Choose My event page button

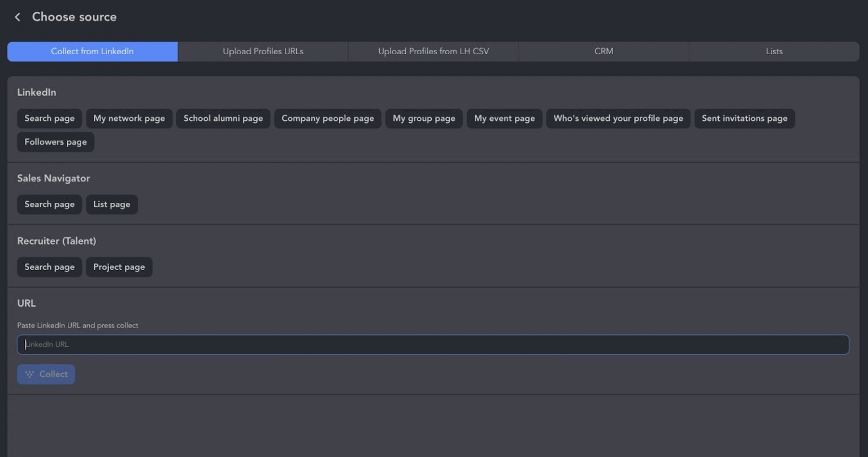[x=504, y=119]
